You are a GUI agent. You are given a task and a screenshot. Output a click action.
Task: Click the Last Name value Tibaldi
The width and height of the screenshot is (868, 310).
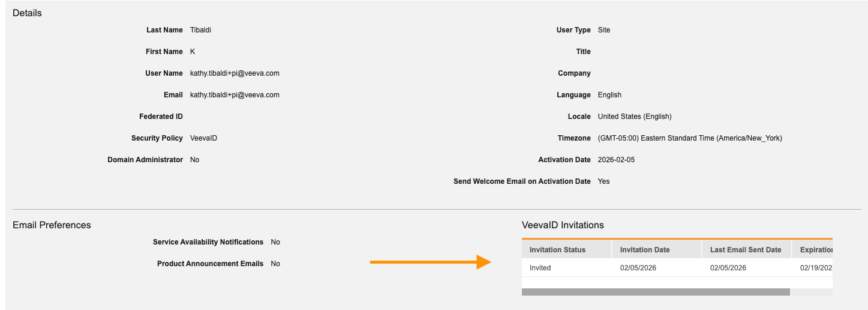pos(200,30)
